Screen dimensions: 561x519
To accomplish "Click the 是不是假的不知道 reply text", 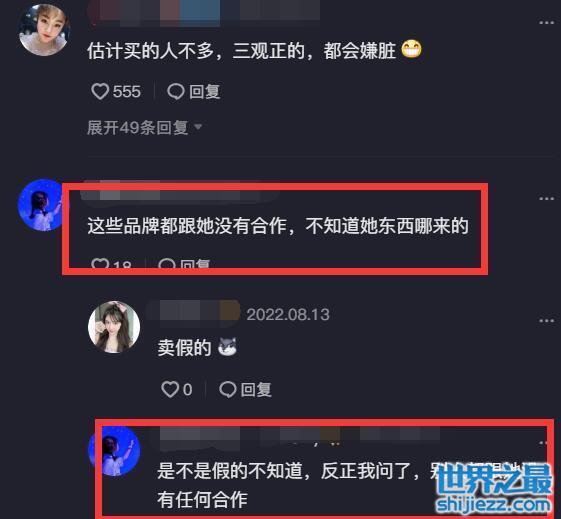I will (347, 485).
